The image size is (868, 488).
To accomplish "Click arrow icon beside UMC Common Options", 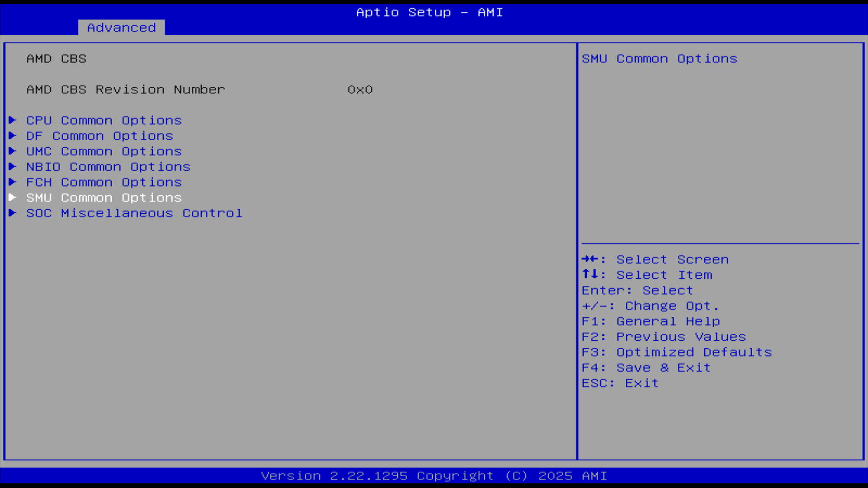I will (x=13, y=151).
